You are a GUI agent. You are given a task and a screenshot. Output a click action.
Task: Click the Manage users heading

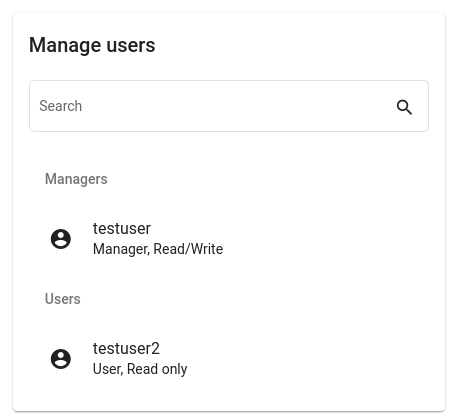92,45
